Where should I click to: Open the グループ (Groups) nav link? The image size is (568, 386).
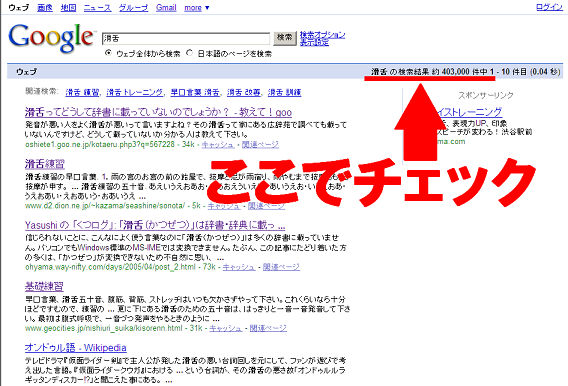coord(134,8)
